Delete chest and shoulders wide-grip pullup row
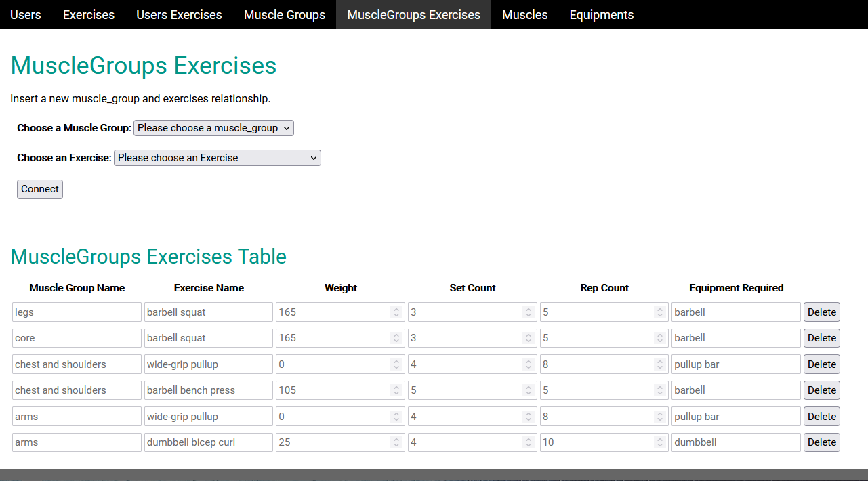This screenshot has height=481, width=868. (x=822, y=364)
